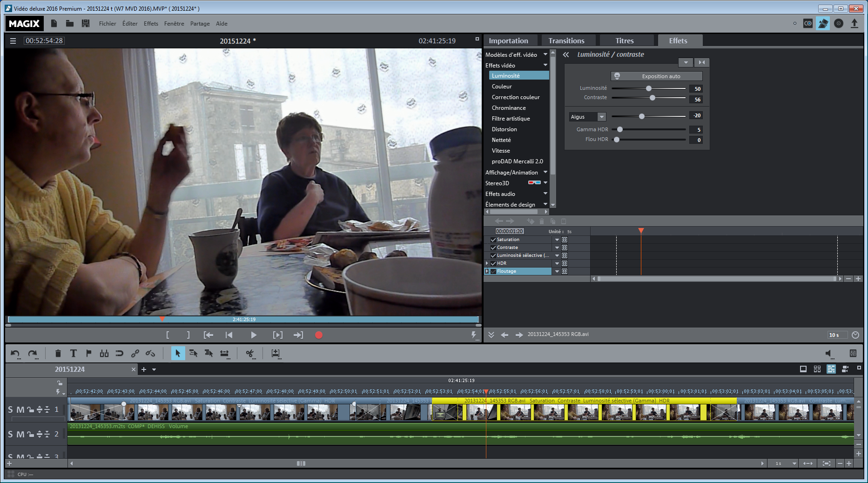The width and height of the screenshot is (868, 483).
Task: Click the Exposition auto button
Action: (656, 76)
